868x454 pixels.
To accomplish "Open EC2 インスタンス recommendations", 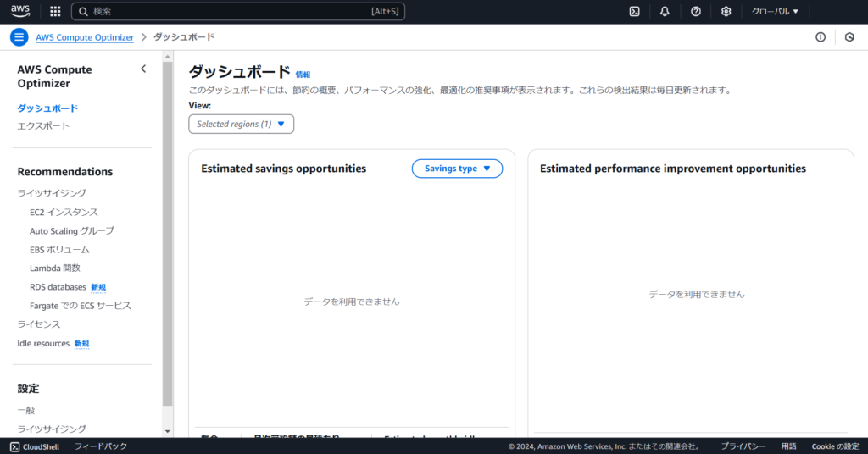I will point(64,212).
